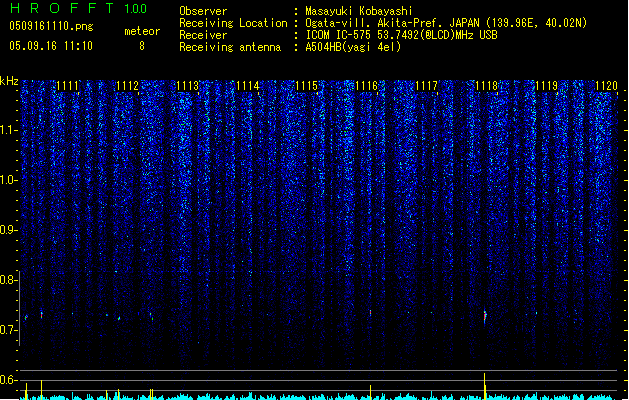Click the Observer label
The image size is (629, 400).
pos(203,11)
